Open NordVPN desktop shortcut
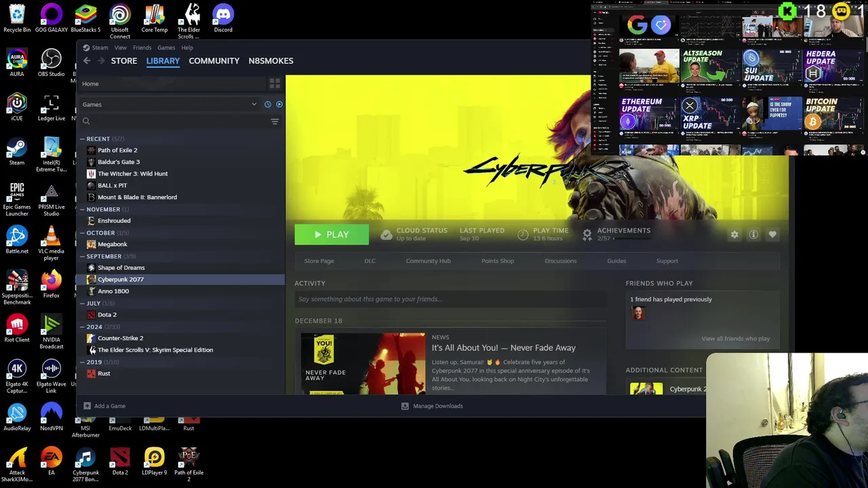Screen dimensions: 868x488 point(52,418)
